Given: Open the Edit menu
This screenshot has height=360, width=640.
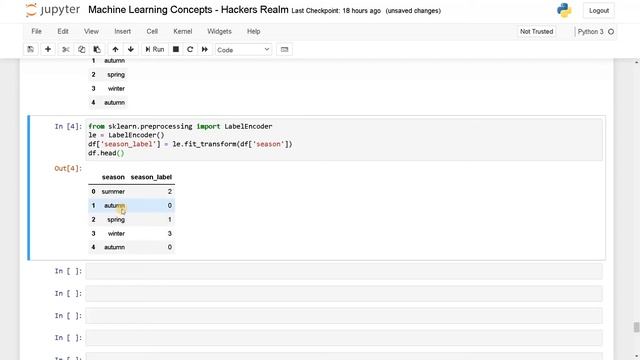Looking at the screenshot, I should tap(63, 31).
